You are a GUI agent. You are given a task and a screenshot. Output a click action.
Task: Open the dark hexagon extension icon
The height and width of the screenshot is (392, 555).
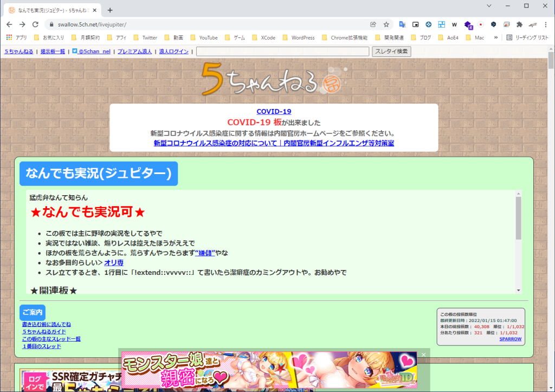(493, 24)
